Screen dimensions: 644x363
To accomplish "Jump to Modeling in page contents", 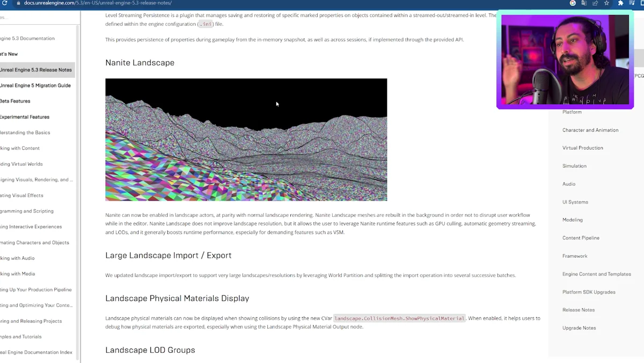I will tap(573, 220).
